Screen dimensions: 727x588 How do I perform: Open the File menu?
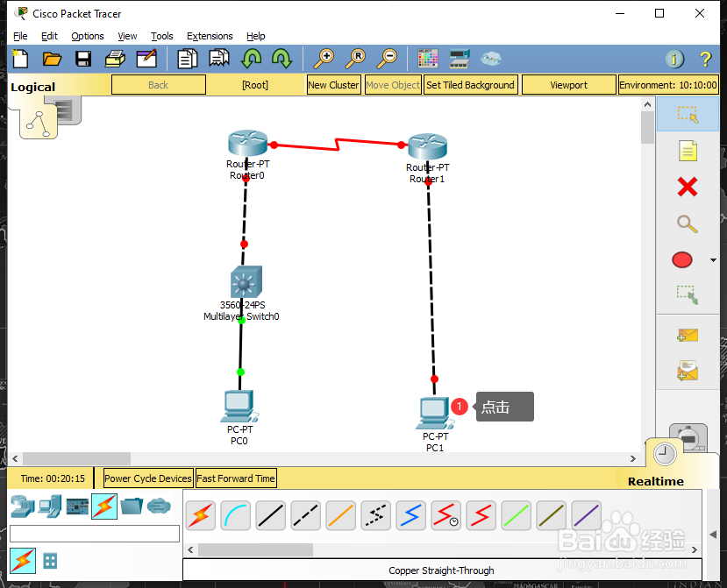(20, 36)
